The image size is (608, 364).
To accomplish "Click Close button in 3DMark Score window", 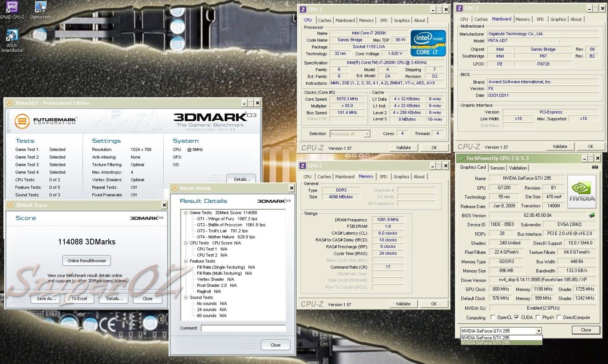I will [x=147, y=299].
